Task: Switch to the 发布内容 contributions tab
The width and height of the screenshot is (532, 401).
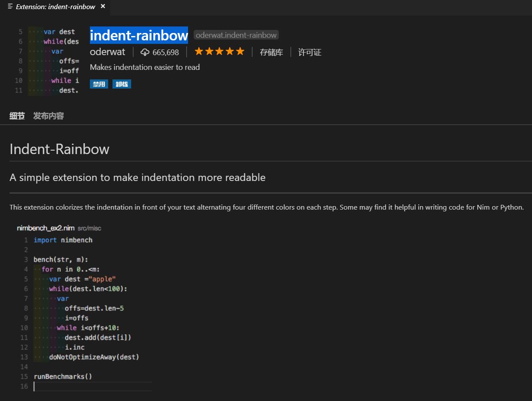Action: pyautogui.click(x=49, y=116)
